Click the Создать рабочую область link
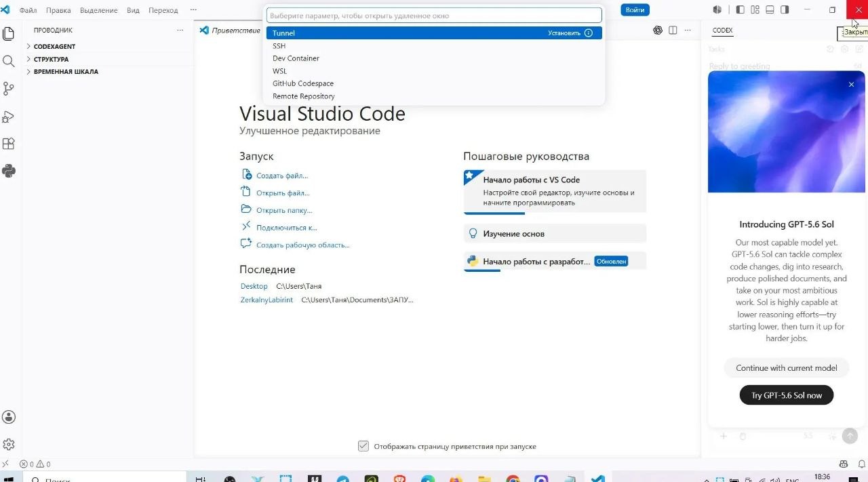The height and width of the screenshot is (482, 868). click(302, 245)
